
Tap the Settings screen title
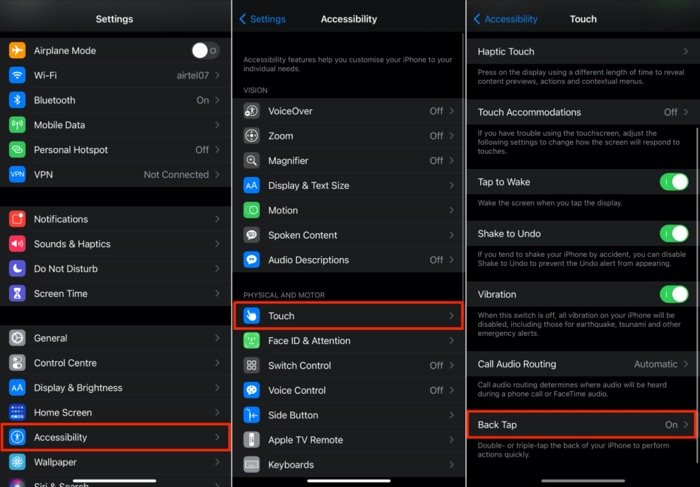(114, 19)
